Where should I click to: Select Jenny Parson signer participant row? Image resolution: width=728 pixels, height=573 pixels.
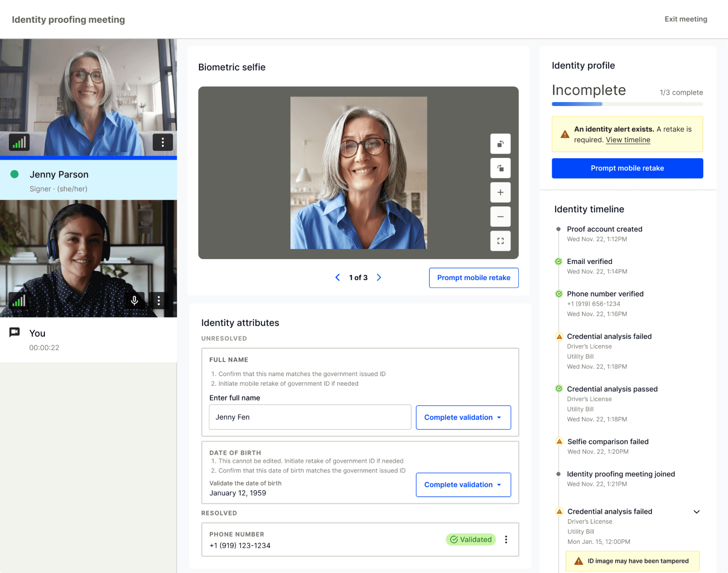click(x=88, y=180)
